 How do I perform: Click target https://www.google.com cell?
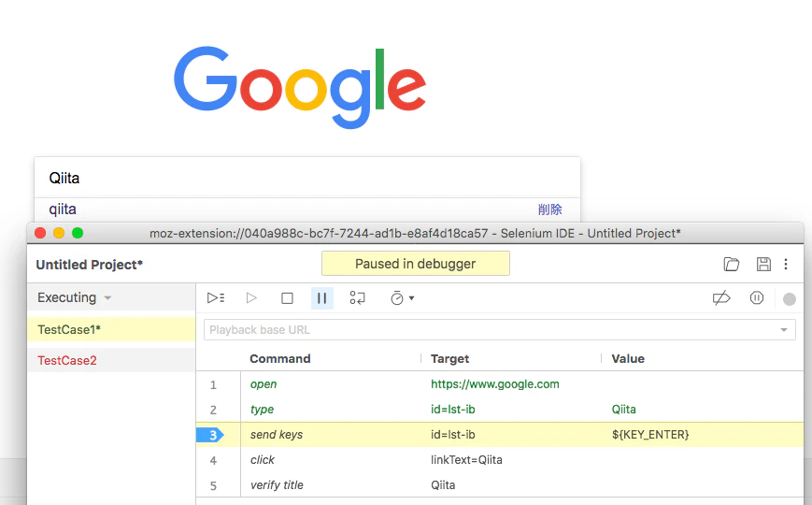tap(495, 384)
